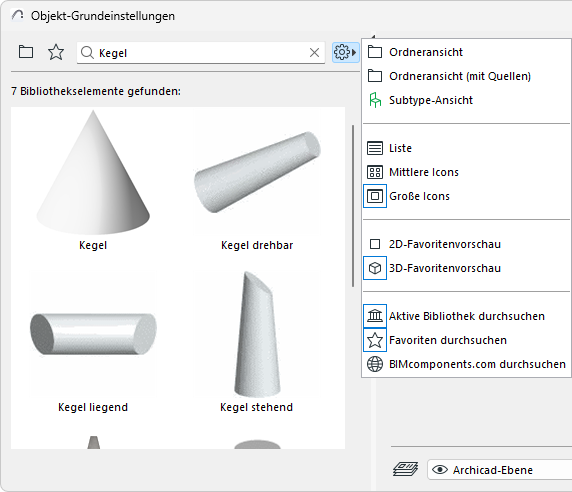Click the star icon beside Favoriten durchsuchen

[x=375, y=340]
